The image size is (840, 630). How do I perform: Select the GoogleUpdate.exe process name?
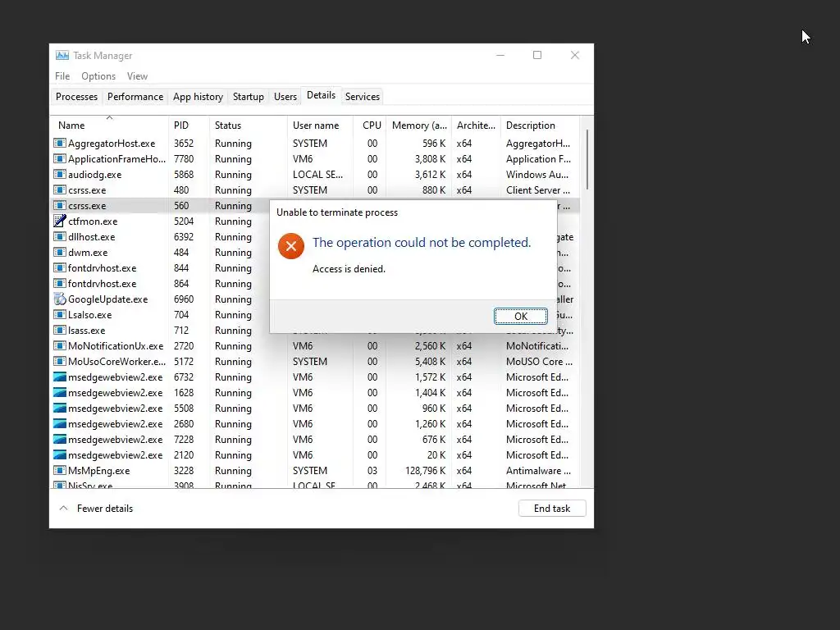point(107,299)
